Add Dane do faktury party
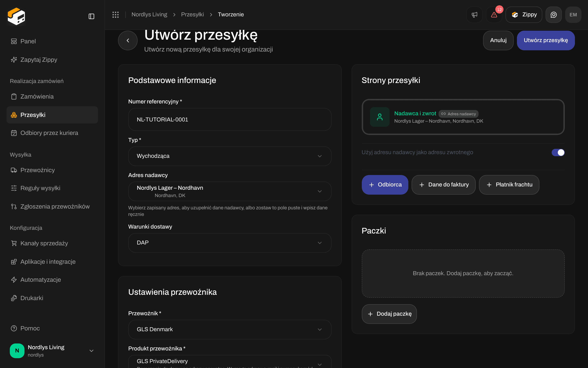This screenshot has height=368, width=588. point(443,185)
